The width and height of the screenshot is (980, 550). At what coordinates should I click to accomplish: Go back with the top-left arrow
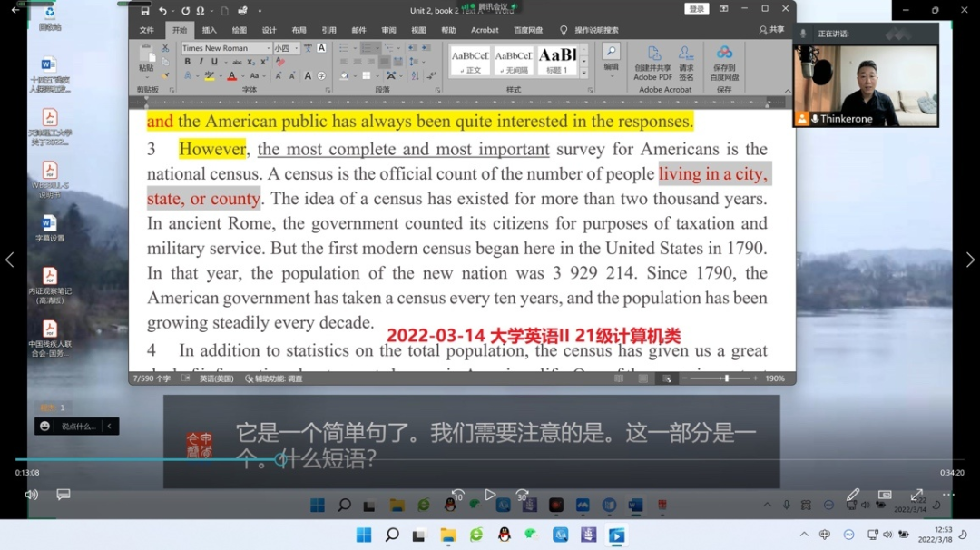pos(15,10)
